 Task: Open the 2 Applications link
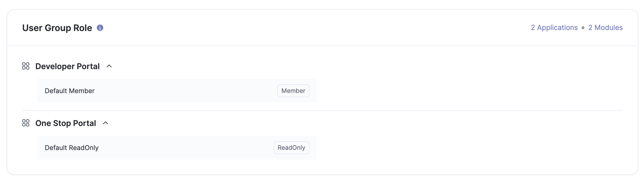click(x=554, y=28)
